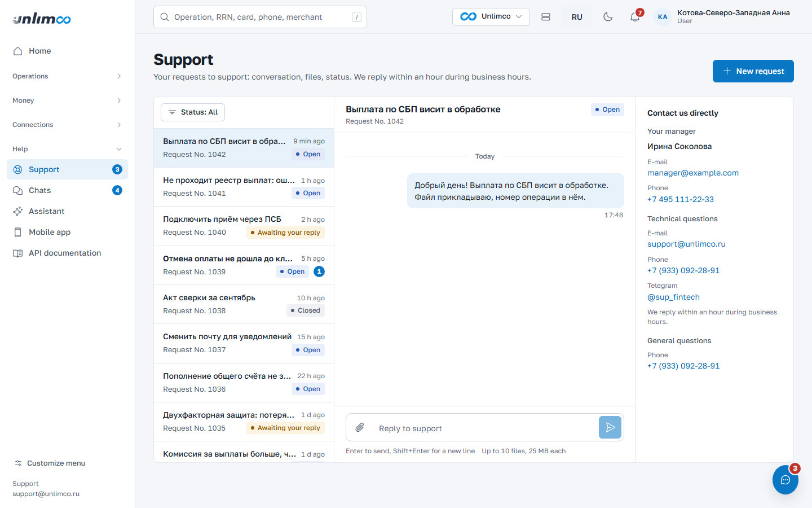Expand the Operations menu section

click(68, 76)
